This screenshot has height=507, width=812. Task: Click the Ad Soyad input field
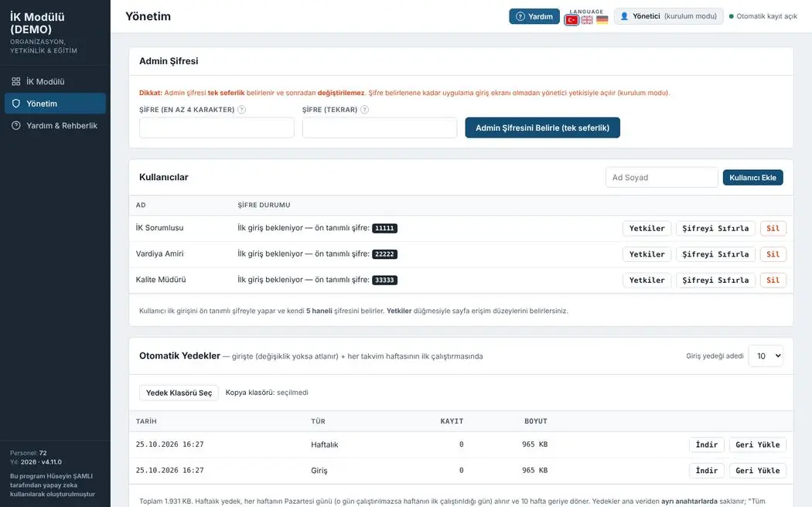[x=662, y=178]
